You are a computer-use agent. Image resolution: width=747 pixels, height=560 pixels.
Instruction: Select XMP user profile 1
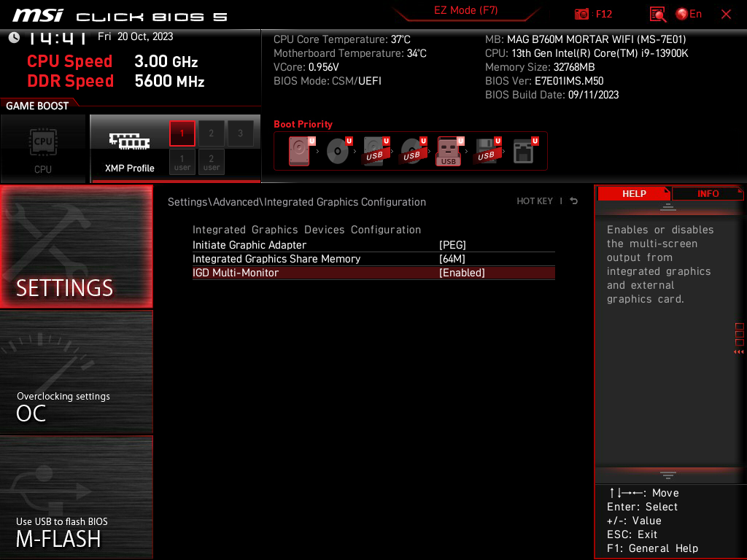182,162
